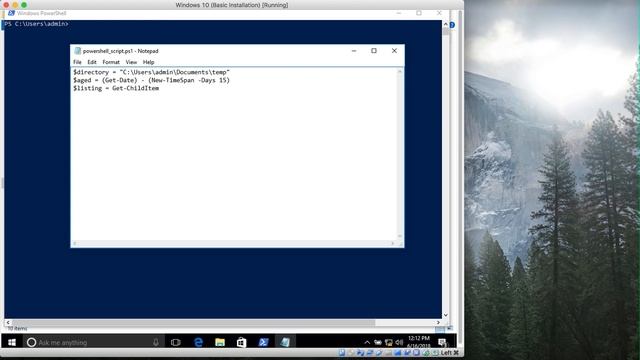Open the network tray icon

coord(389,342)
